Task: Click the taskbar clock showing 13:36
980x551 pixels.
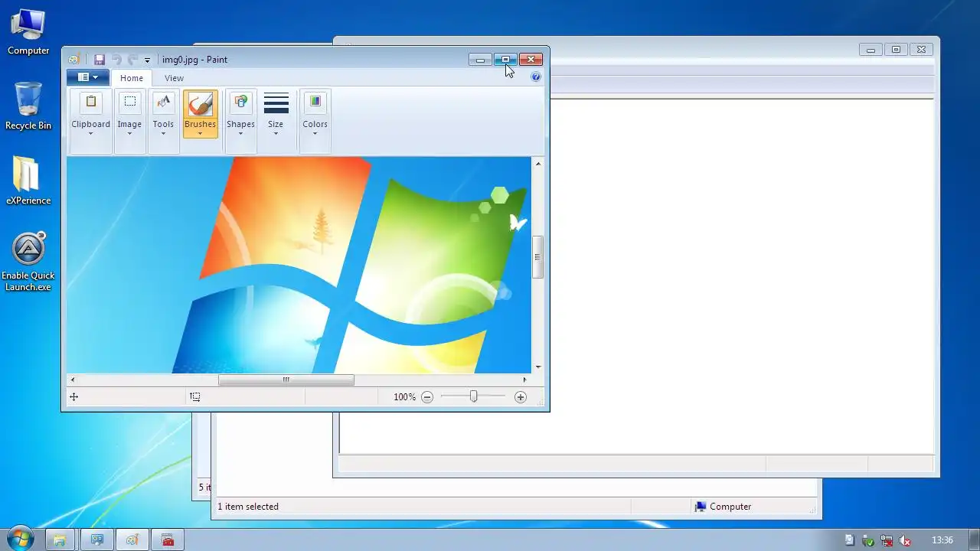Action: tap(942, 540)
